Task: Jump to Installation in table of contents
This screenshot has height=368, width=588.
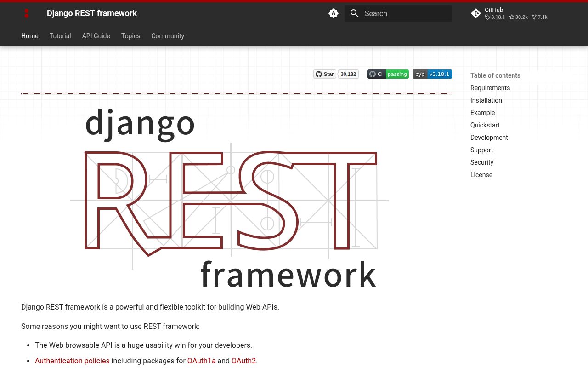Action: (x=486, y=100)
